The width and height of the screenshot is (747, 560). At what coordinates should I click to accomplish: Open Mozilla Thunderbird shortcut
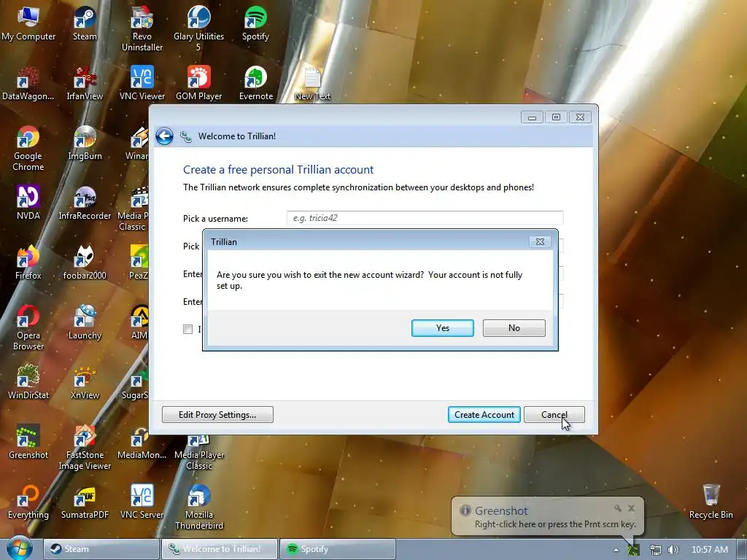(199, 507)
